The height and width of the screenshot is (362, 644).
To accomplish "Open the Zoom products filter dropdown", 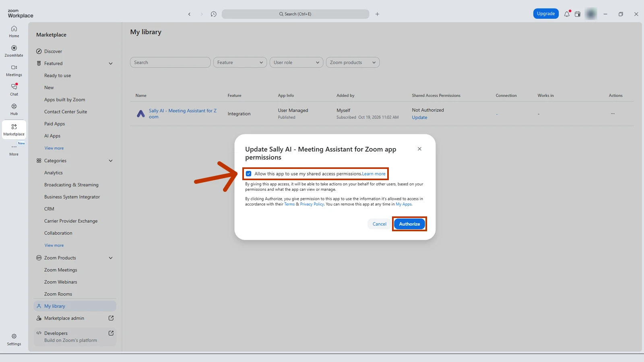I will [353, 62].
